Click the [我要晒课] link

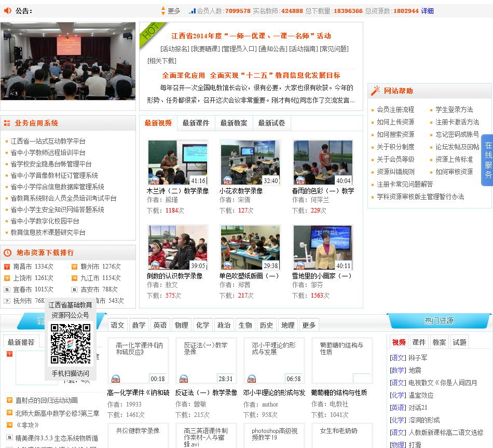[206, 49]
